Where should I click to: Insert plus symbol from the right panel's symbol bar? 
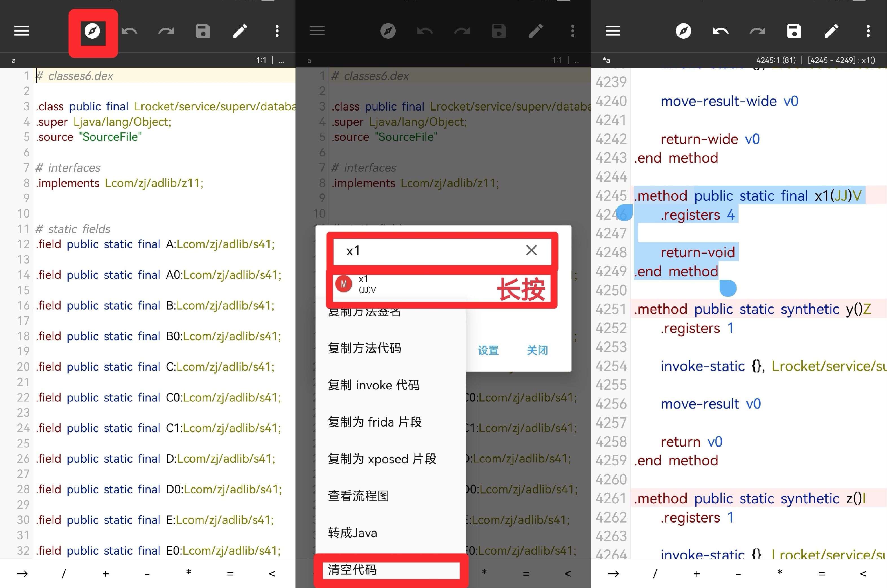tap(697, 573)
